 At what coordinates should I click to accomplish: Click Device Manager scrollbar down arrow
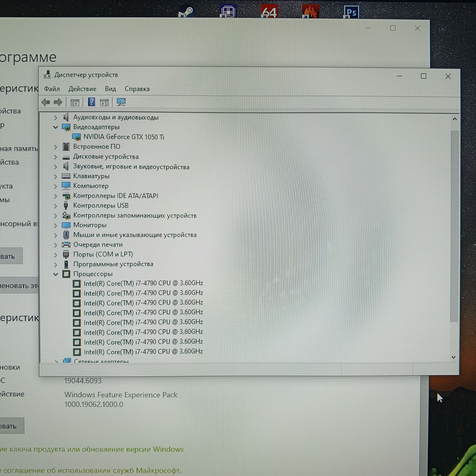point(454,357)
